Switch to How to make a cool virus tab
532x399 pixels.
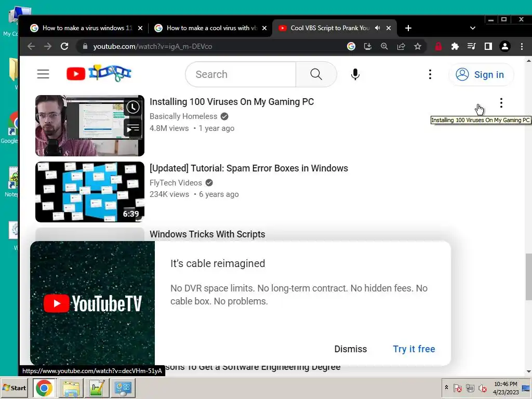point(210,28)
